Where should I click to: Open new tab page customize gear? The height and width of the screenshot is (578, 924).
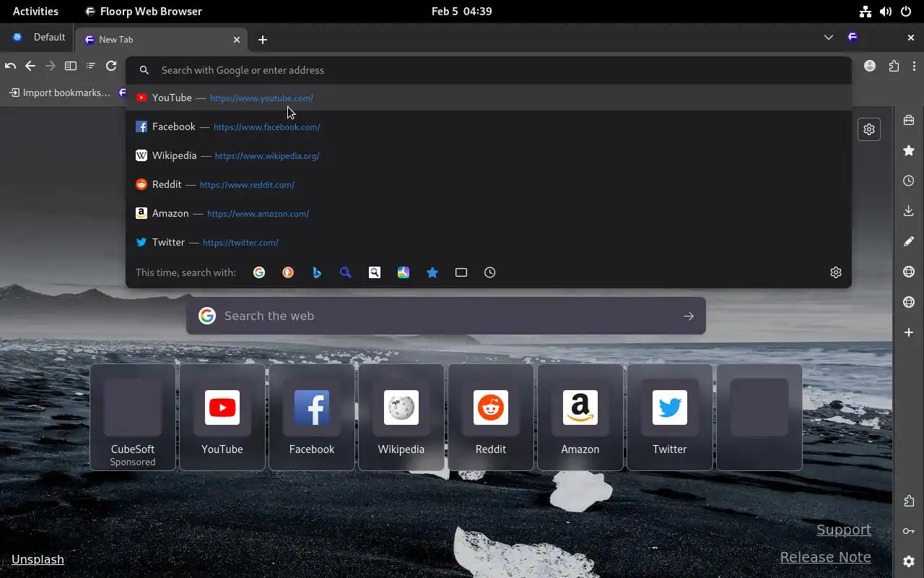tap(869, 129)
